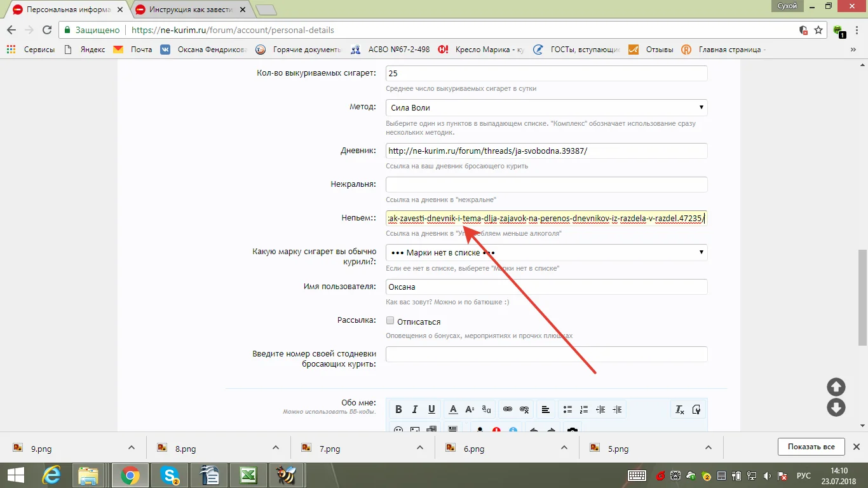This screenshot has height=488, width=868.
Task: Apply bold formatting in the editor
Action: point(398,409)
